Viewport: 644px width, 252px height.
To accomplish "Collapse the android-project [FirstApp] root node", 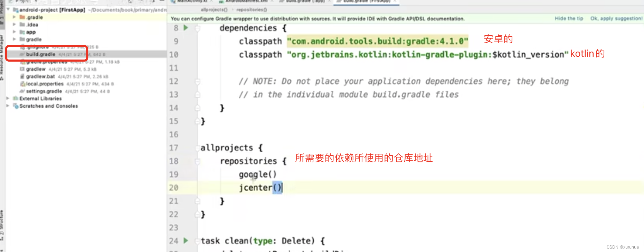I will pyautogui.click(x=8, y=10).
